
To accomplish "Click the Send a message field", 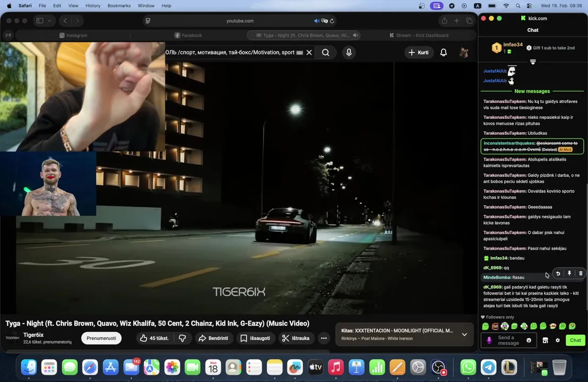I will pos(508,340).
